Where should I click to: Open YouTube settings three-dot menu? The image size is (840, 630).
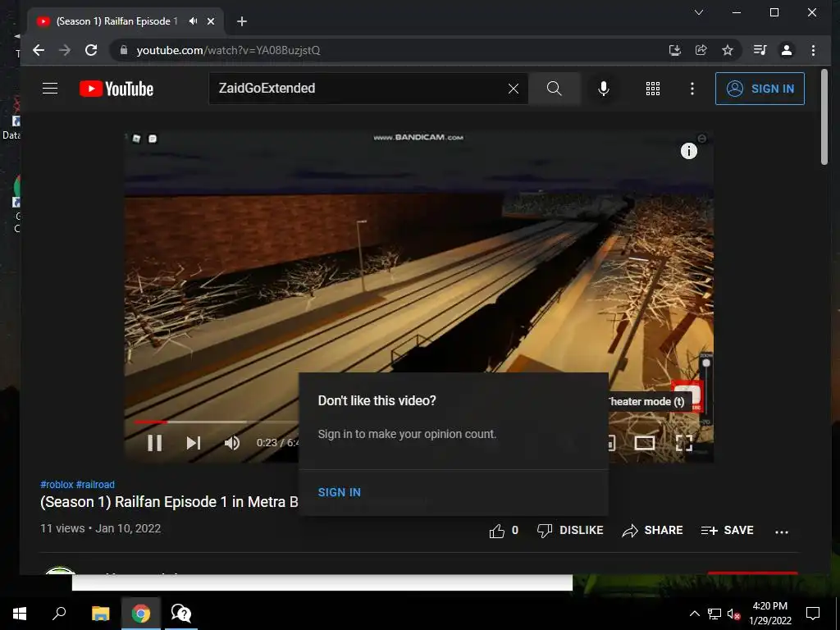click(692, 89)
